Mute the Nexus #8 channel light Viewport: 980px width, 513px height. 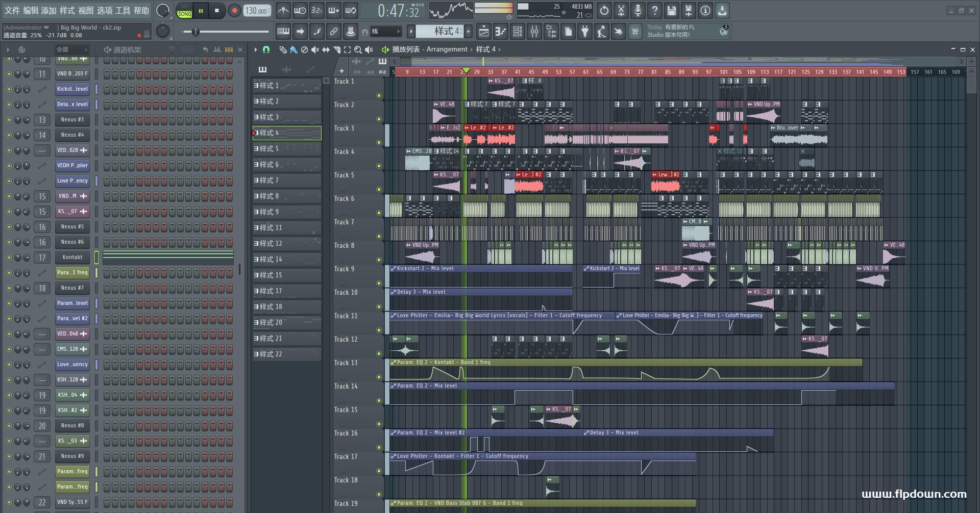[x=9, y=426]
